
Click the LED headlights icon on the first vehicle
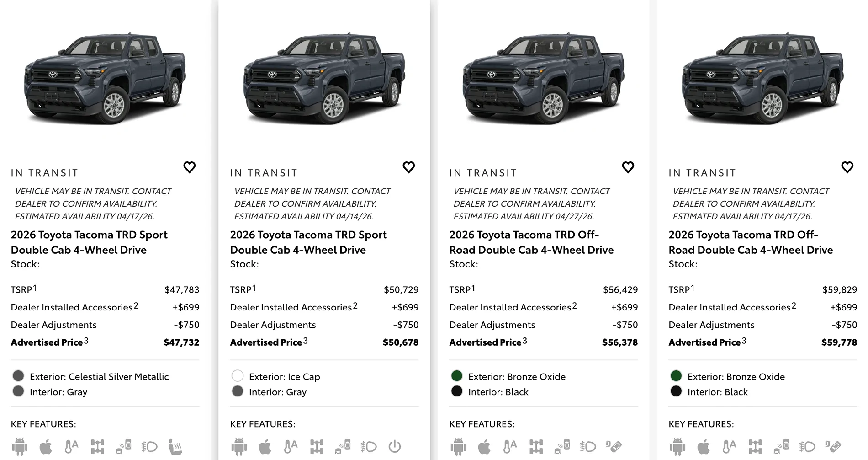[149, 446]
